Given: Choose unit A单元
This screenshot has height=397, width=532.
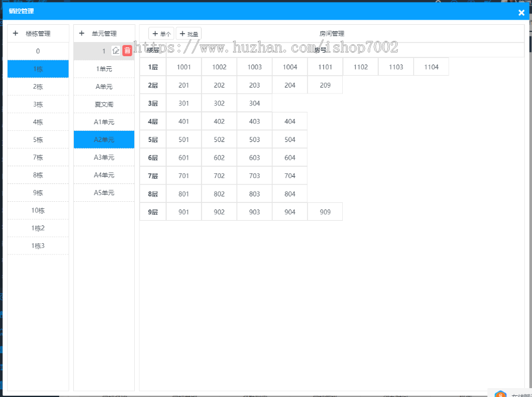Looking at the screenshot, I should click(x=104, y=86).
